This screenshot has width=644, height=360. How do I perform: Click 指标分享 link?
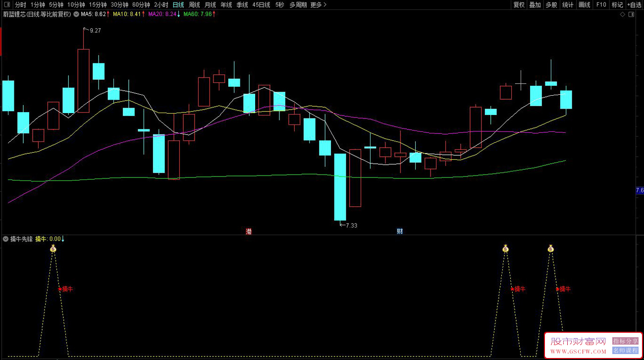(x=625, y=341)
